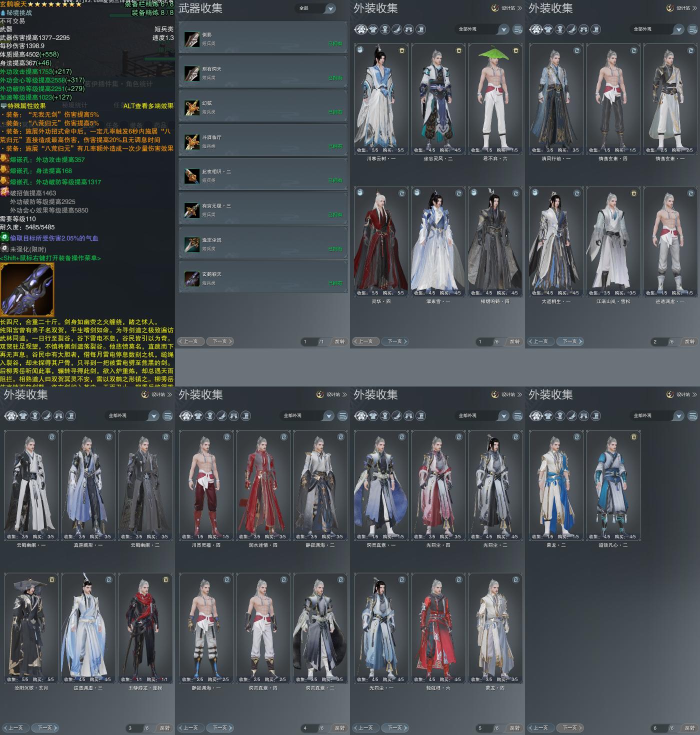
Task: Select feather category icon on outfit page 2
Action: tap(572, 29)
